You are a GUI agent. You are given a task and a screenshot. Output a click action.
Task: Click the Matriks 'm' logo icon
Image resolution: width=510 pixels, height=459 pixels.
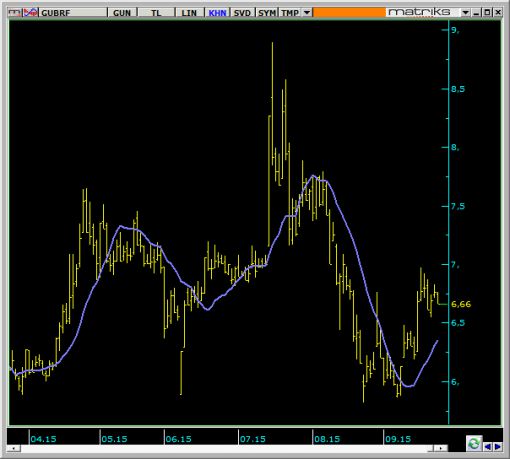[x=14, y=13]
